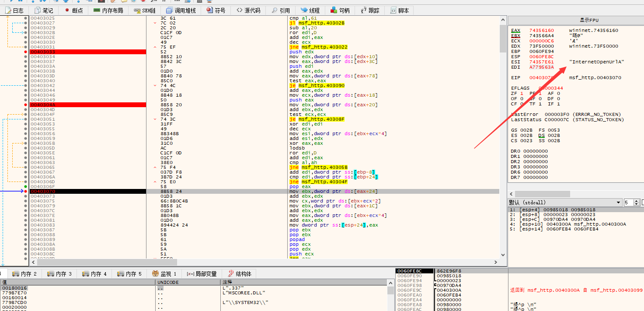Open the 引用 references tab

[280, 10]
